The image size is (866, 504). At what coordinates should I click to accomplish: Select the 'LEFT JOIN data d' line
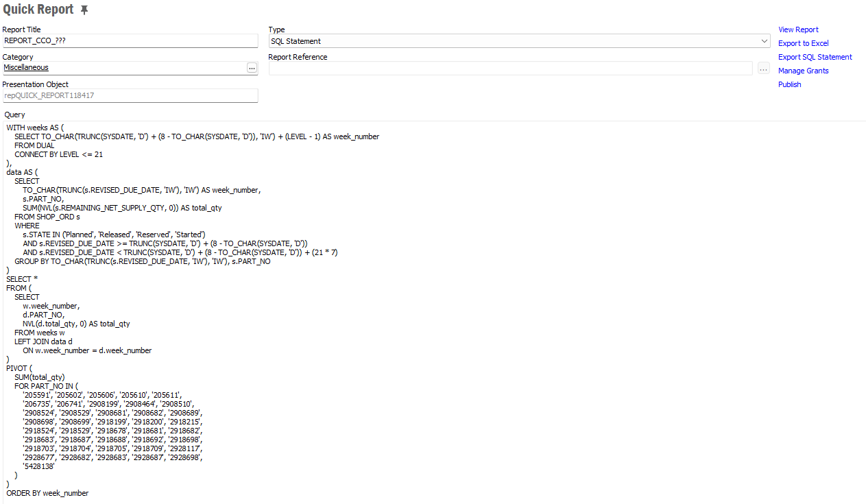43,341
